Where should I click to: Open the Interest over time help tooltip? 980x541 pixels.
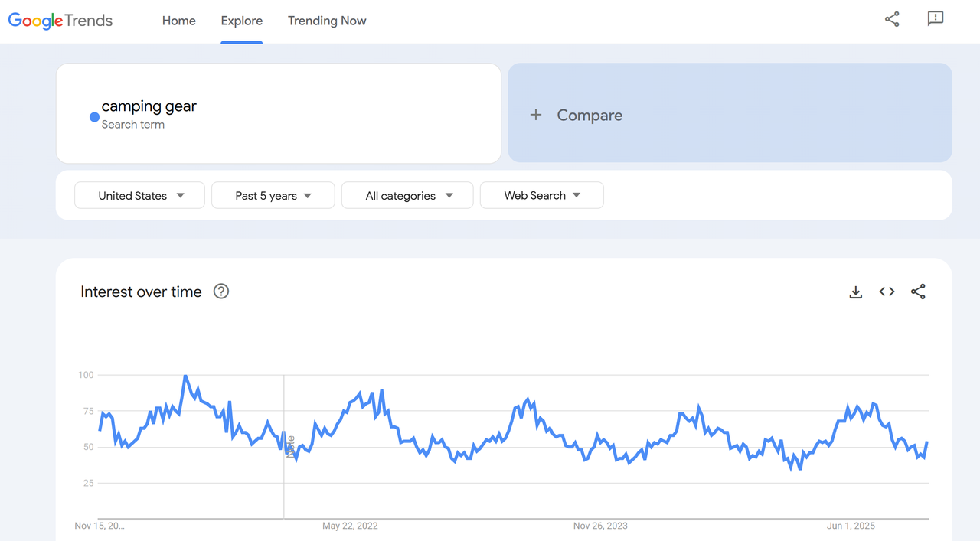pyautogui.click(x=220, y=291)
